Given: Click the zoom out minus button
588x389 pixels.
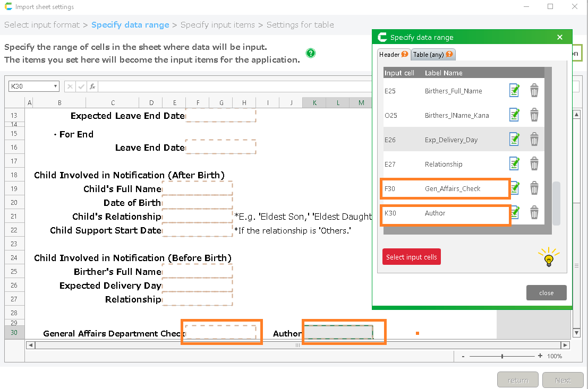Looking at the screenshot, I should coord(464,356).
